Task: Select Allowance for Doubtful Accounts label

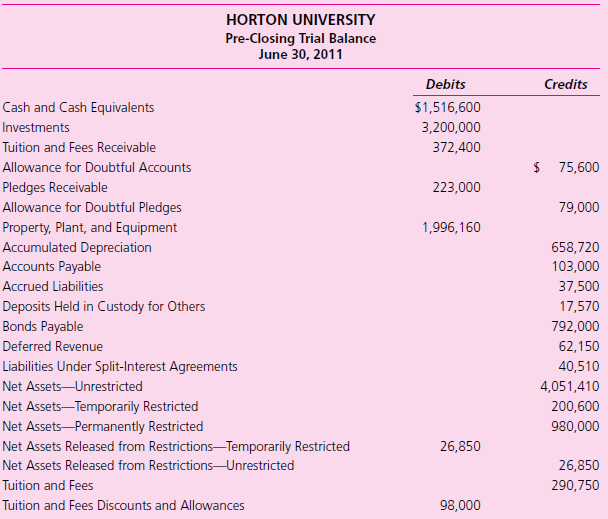Action: pyautogui.click(x=97, y=168)
